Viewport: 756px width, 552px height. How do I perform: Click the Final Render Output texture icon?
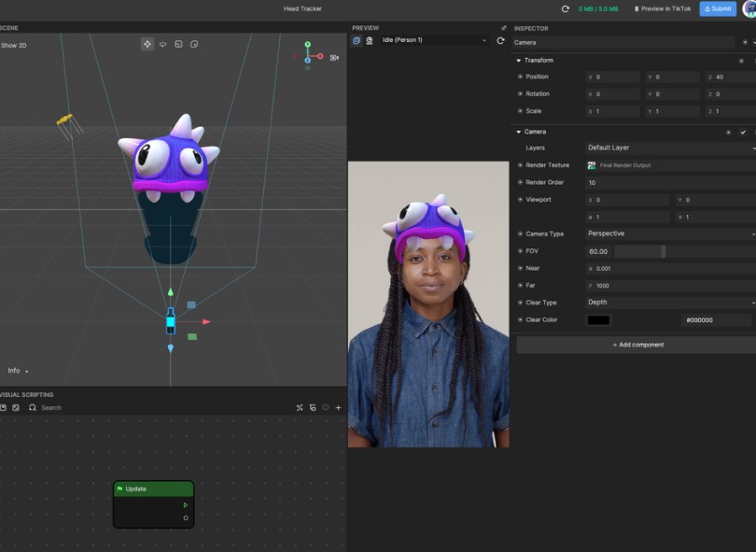592,165
